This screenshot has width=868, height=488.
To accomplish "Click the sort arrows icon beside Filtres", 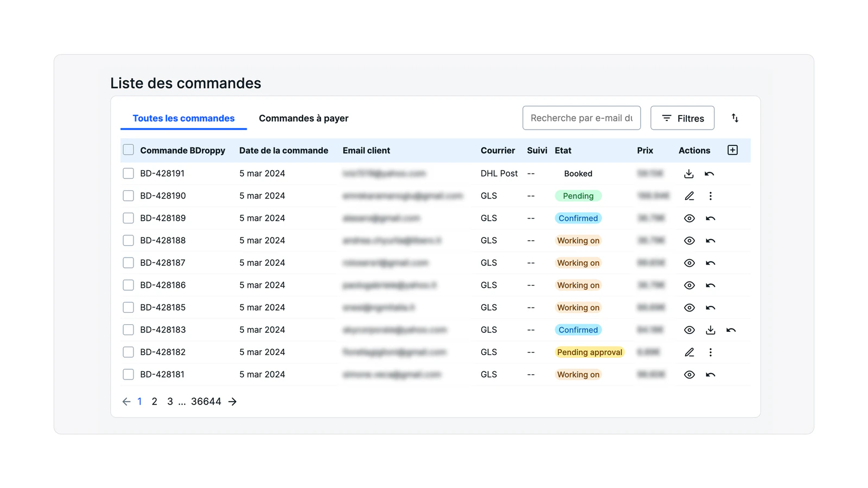I will click(735, 118).
